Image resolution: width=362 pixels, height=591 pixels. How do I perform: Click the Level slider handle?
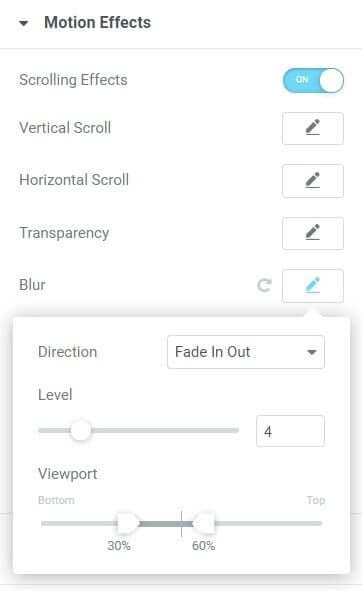tap(81, 430)
